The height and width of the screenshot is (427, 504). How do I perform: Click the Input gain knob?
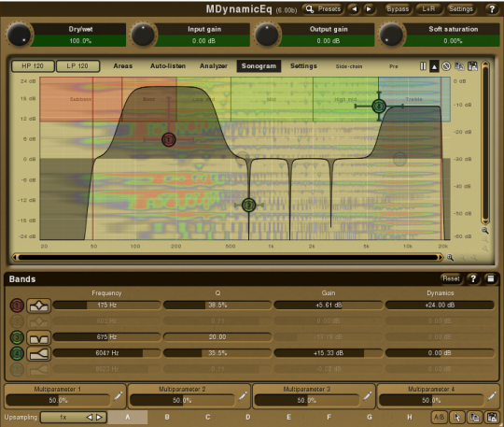(143, 35)
